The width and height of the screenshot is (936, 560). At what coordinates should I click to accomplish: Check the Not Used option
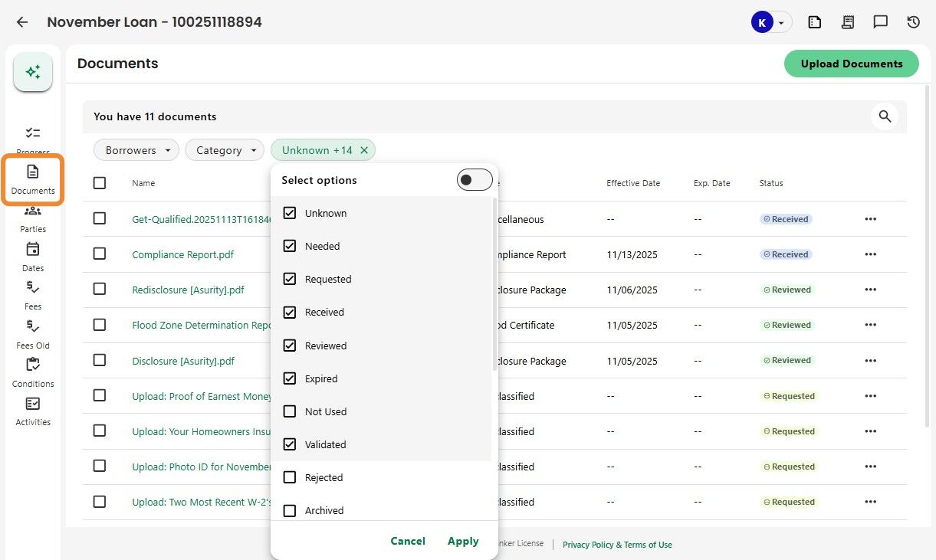tap(290, 411)
